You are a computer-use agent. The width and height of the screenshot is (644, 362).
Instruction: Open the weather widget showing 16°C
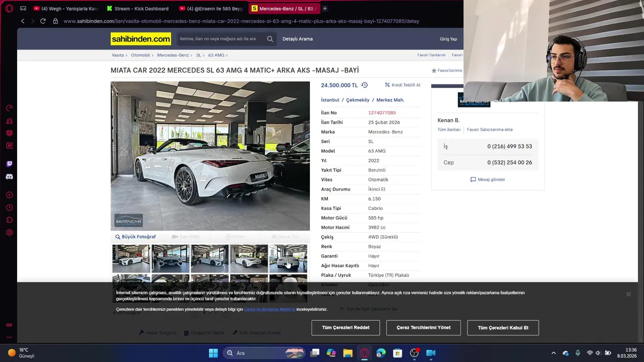(x=21, y=353)
